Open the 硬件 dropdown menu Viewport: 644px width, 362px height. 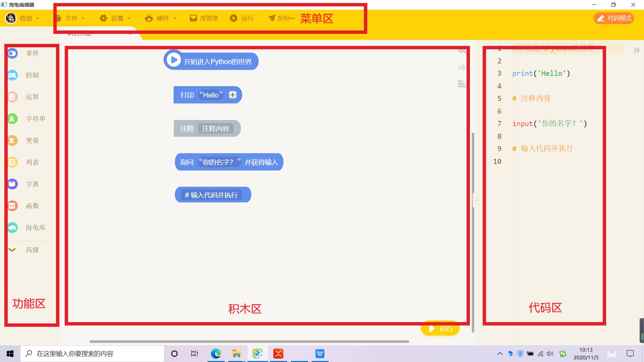[x=161, y=18]
